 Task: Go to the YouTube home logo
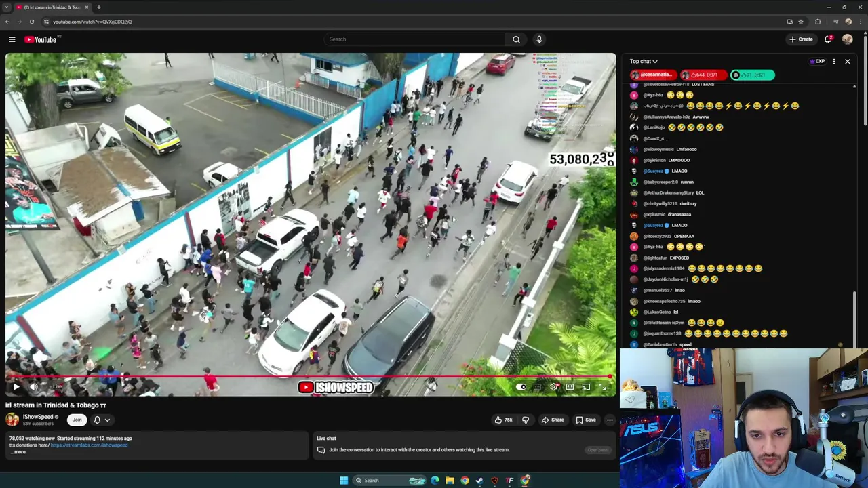(x=41, y=39)
